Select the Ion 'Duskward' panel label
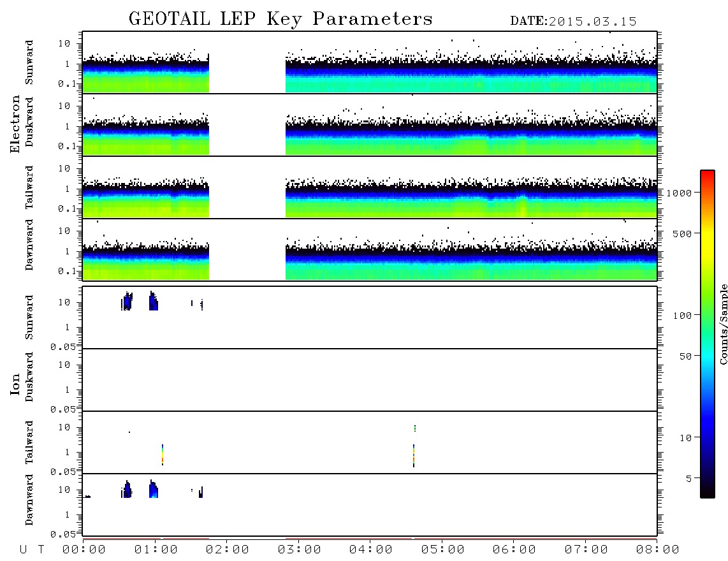 [x=29, y=377]
